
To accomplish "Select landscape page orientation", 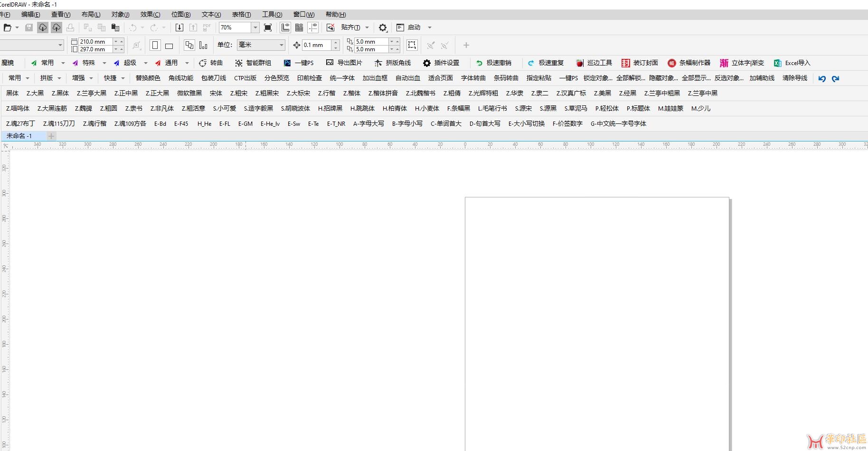I will click(169, 46).
